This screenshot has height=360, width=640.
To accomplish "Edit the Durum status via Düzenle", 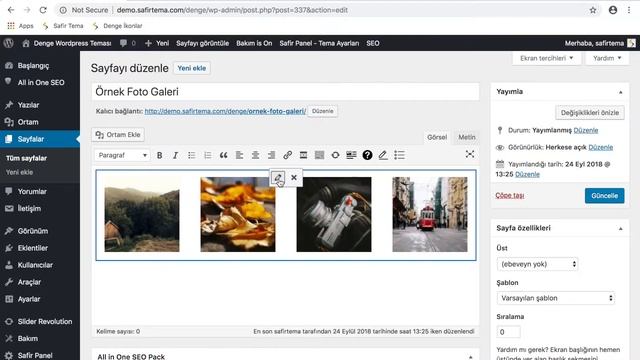I will 586,130.
